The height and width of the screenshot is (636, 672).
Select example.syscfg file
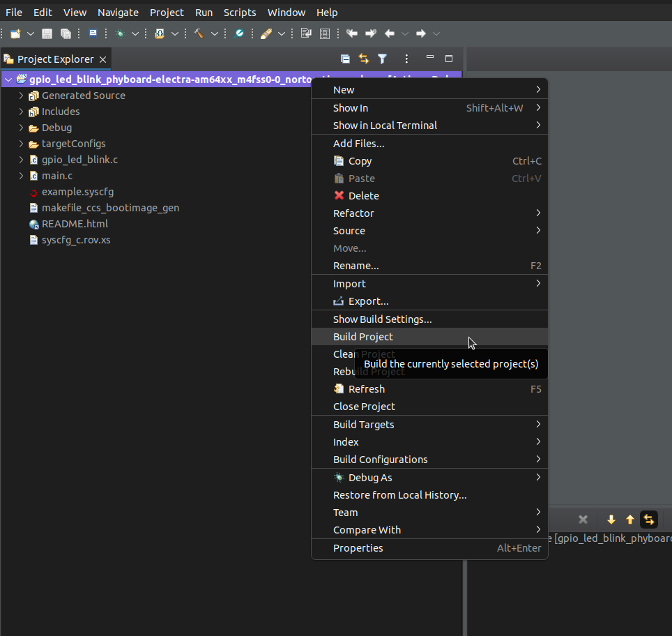77,192
